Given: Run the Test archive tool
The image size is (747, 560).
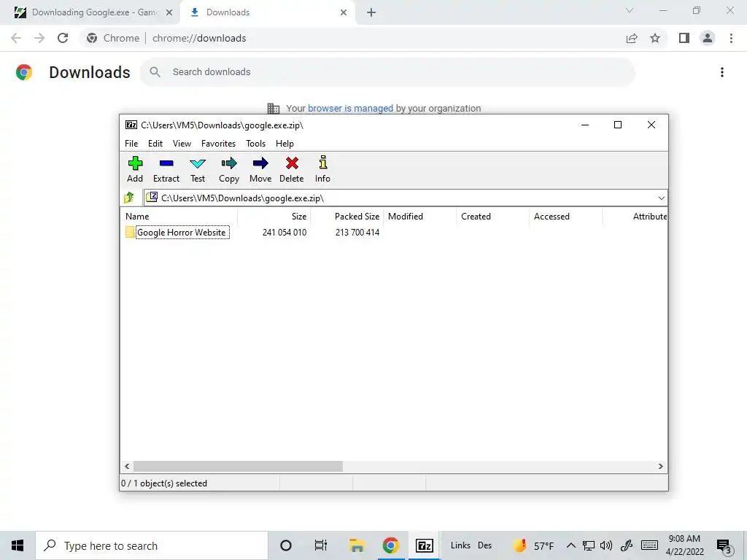Looking at the screenshot, I should [x=198, y=169].
